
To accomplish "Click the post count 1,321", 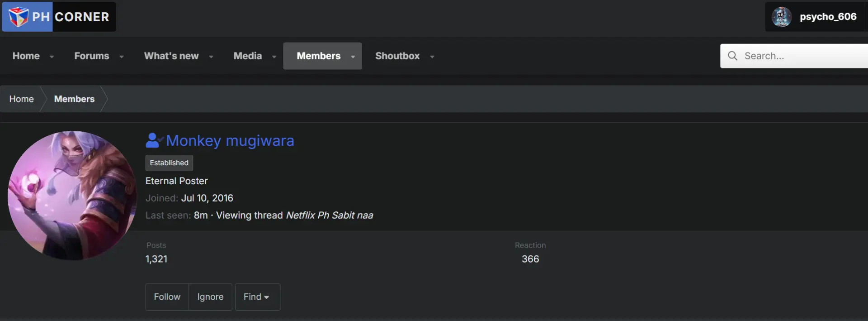I will click(x=156, y=259).
